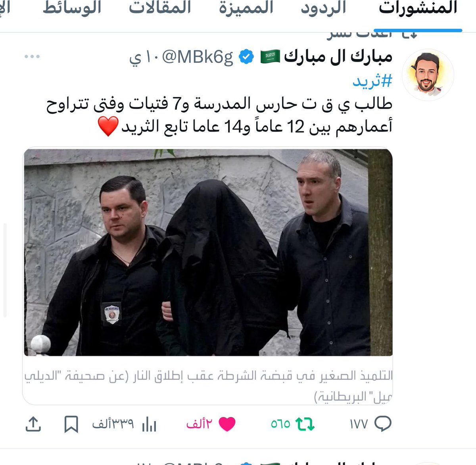Switch to the المميزة tab
Image resolution: width=476 pixels, height=465 pixels.
click(x=246, y=8)
